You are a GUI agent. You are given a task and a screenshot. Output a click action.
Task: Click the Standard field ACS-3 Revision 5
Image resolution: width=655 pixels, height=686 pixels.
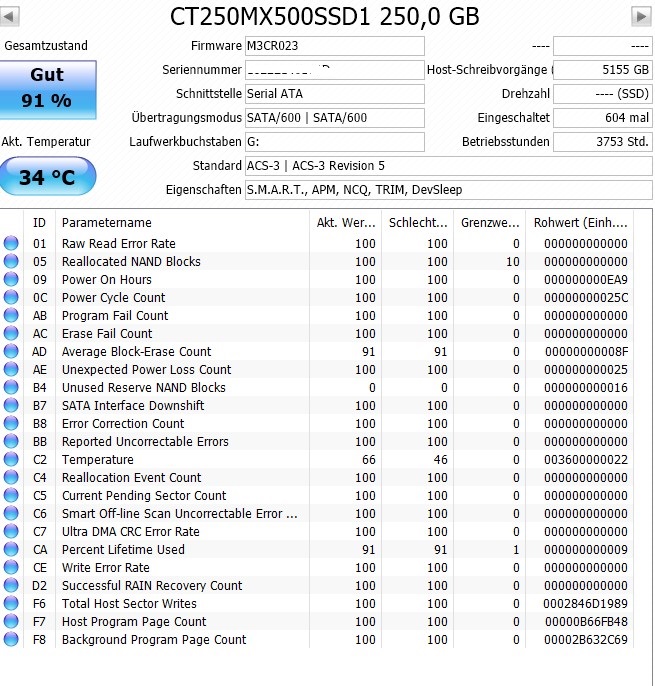pos(448,166)
